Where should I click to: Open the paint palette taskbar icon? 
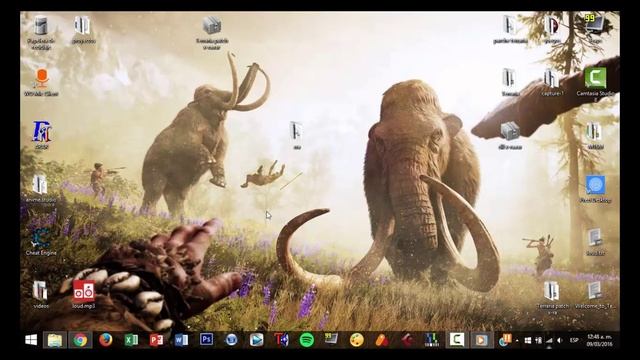coord(356,340)
